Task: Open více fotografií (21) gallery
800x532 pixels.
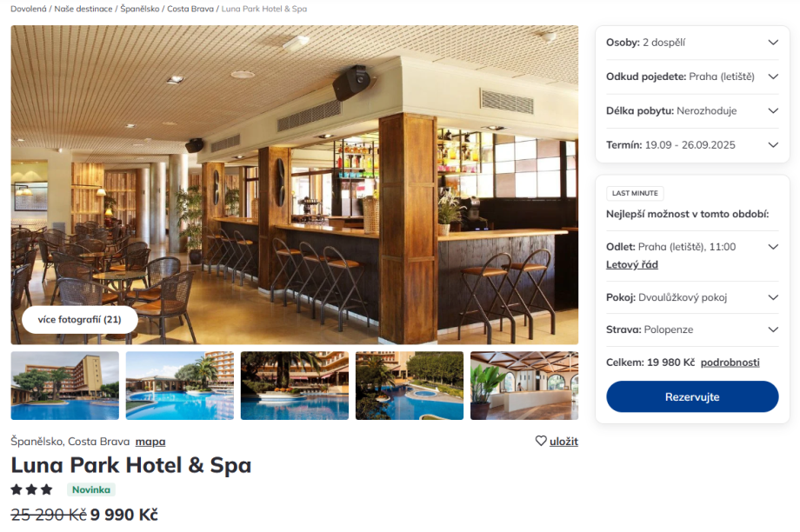Action: (80, 320)
